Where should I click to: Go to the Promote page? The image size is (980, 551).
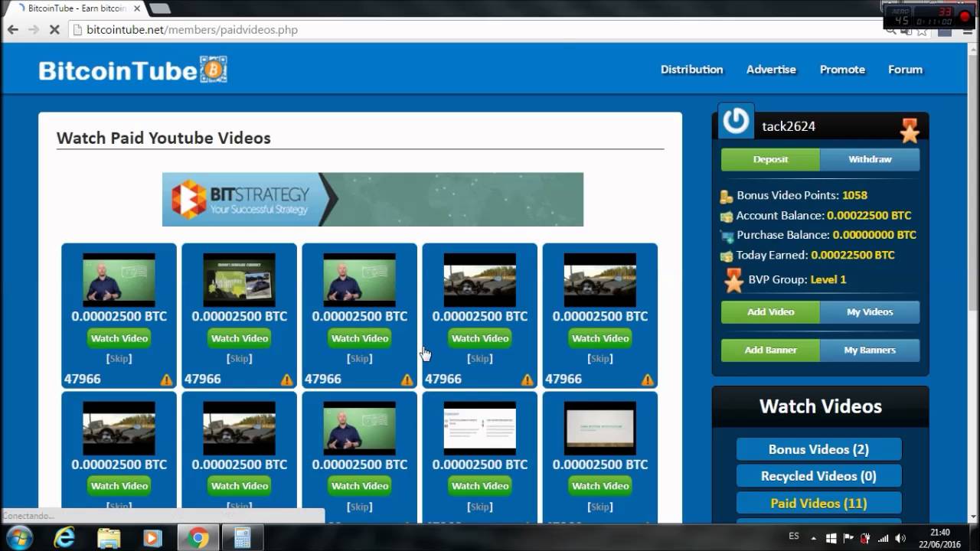[x=842, y=69]
